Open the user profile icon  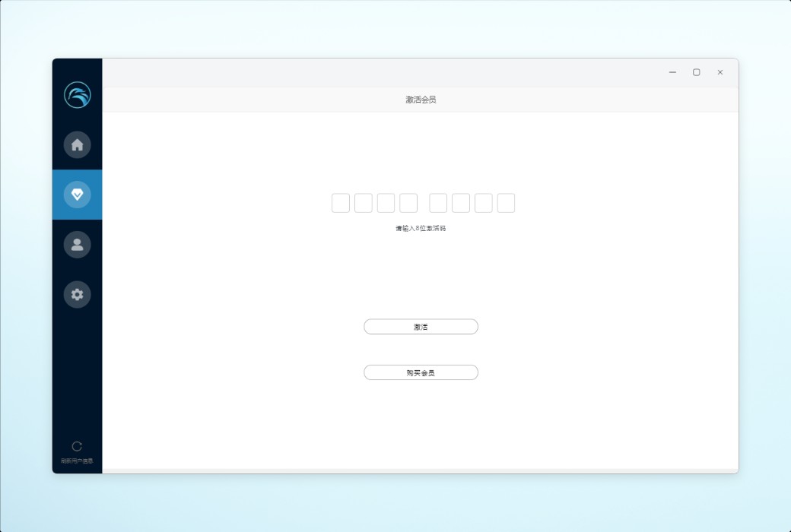pos(77,245)
